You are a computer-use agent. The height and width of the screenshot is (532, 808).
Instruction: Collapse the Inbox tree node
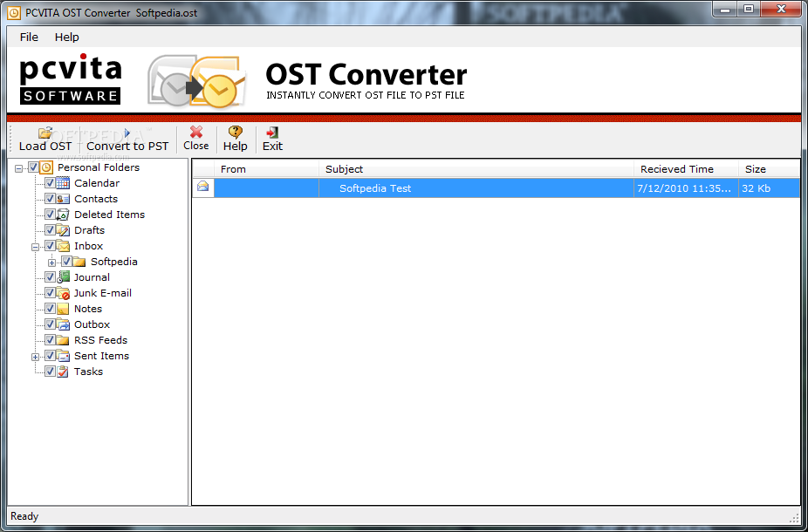point(36,247)
